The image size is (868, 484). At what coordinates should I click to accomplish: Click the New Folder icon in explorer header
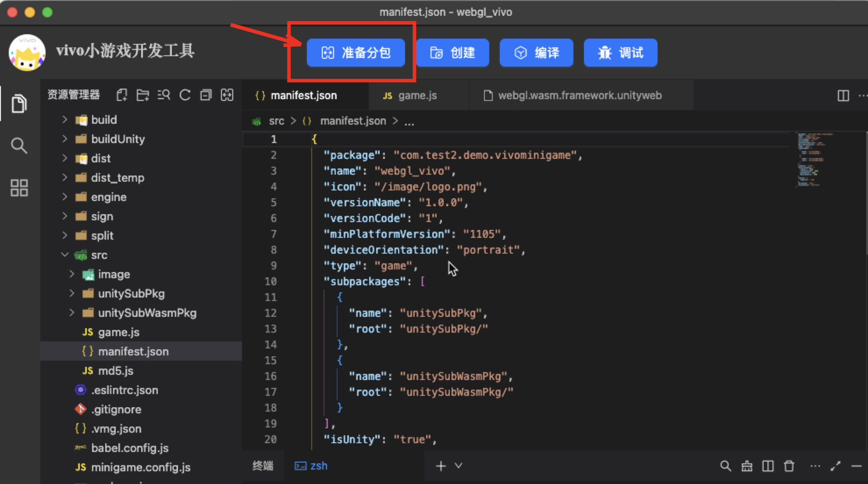142,95
